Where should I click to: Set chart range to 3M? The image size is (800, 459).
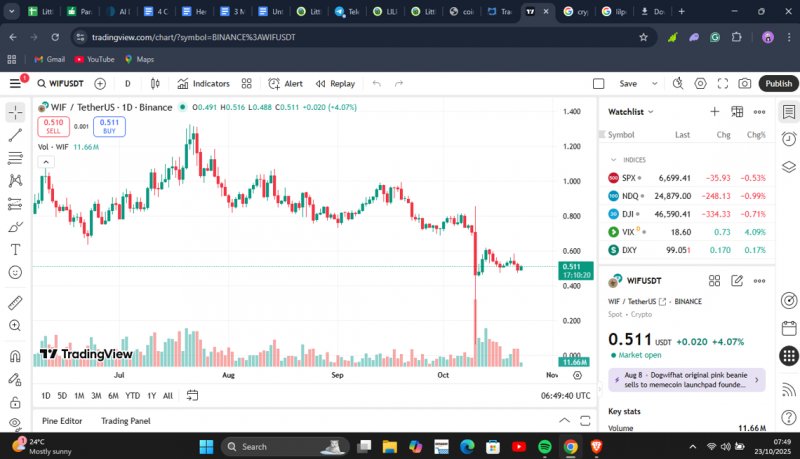click(96, 396)
